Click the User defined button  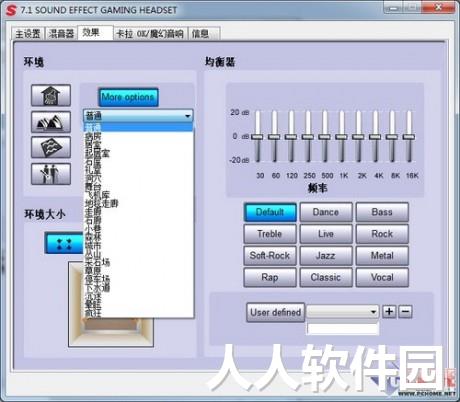275,312
